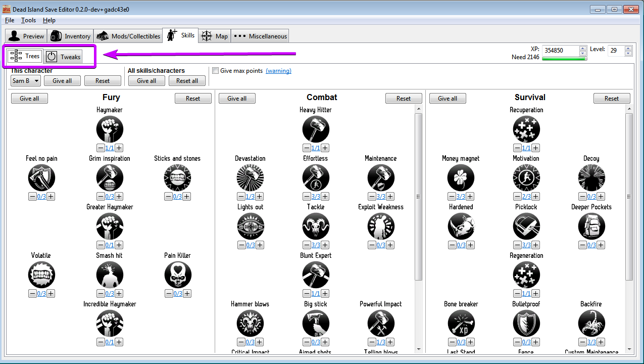Select the Sticks and stones skill icon
The height and width of the screenshot is (364, 644).
point(177,177)
